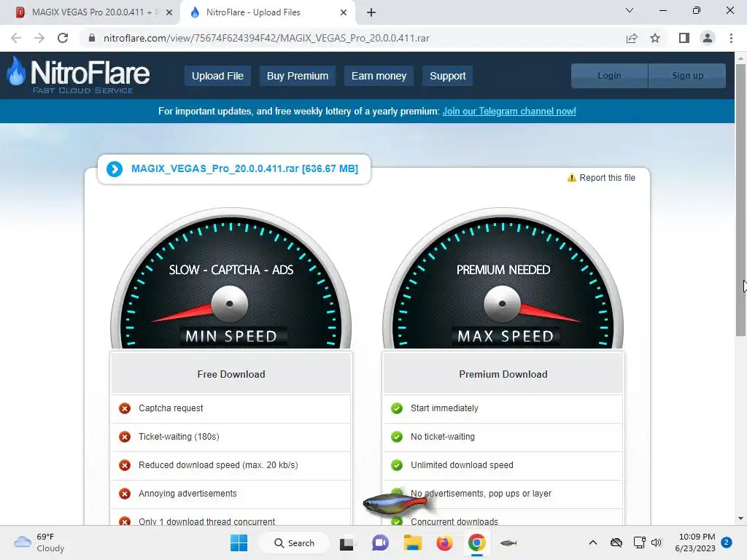Click the Login button
The width and height of the screenshot is (747, 560).
click(609, 76)
